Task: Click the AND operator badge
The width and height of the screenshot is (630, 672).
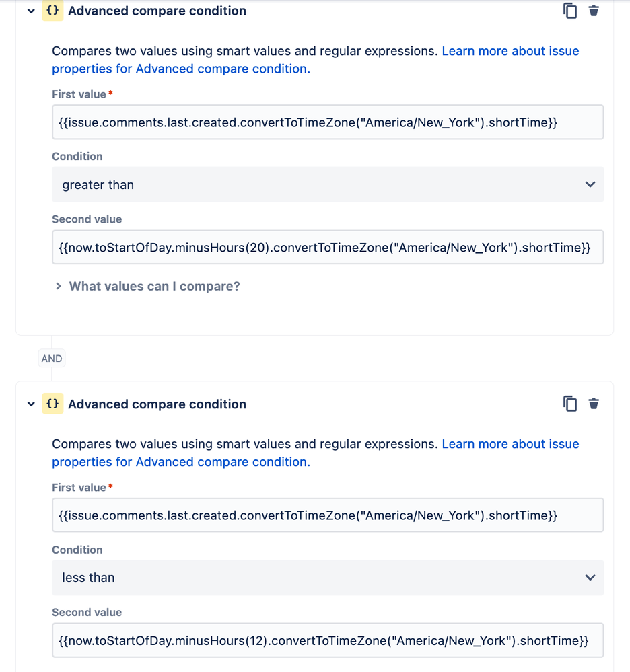Action: pos(51,359)
